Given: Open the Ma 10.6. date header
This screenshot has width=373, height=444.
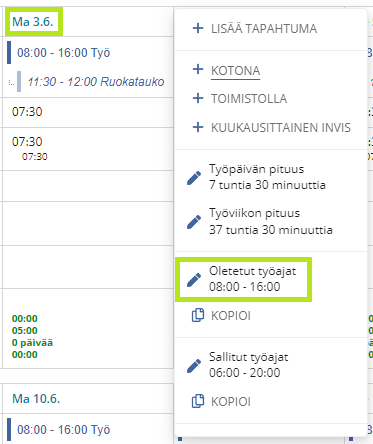Looking at the screenshot, I should coord(36,399).
